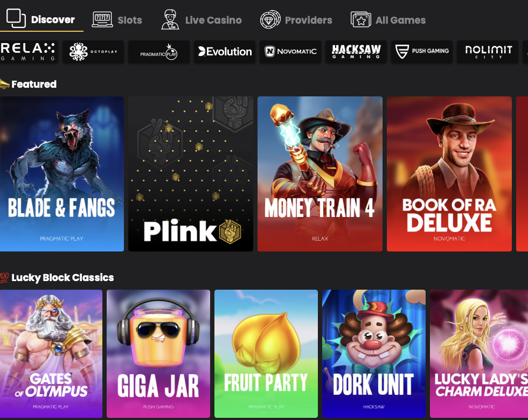Select the Nolimit City provider logo
The width and height of the screenshot is (528, 420).
tap(488, 52)
